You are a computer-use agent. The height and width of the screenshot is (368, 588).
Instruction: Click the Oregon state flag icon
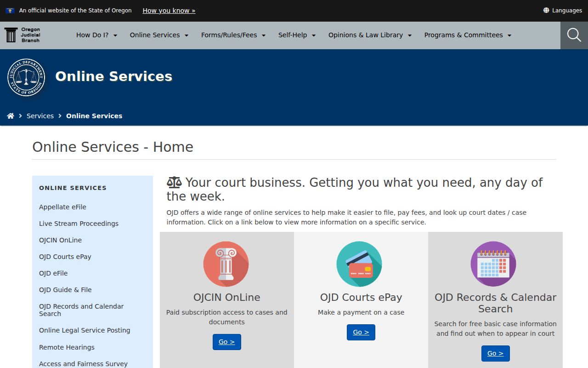click(x=10, y=10)
